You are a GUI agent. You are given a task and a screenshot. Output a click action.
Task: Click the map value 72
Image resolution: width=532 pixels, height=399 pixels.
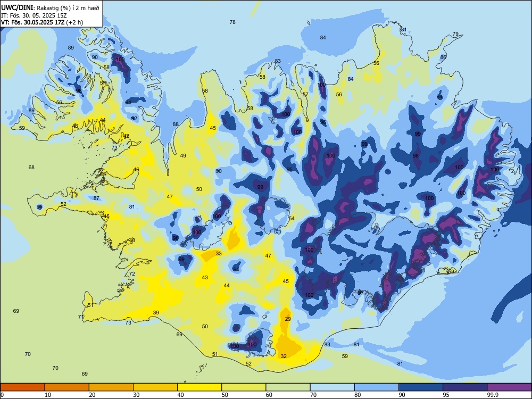pyautogui.click(x=132, y=274)
